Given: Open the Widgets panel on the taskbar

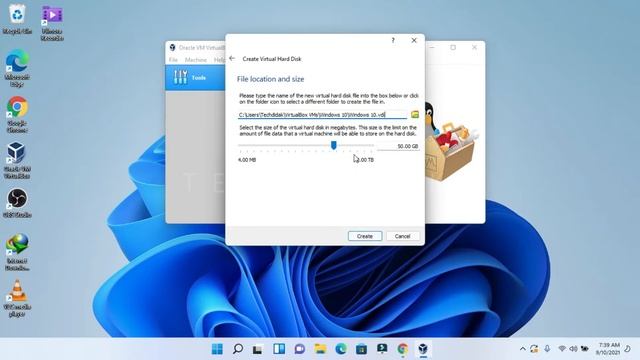Looking at the screenshot, I should [x=279, y=349].
